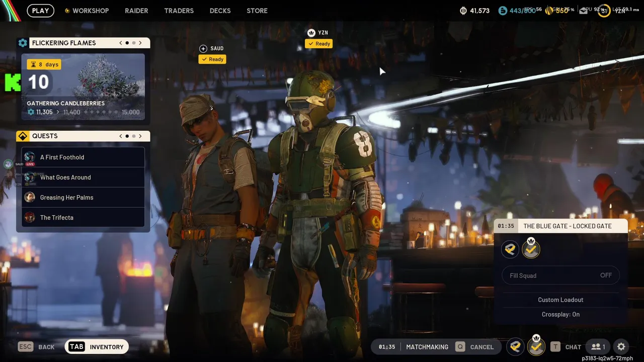Click the crown leader icon beside YZN
644x362 pixels.
click(311, 33)
